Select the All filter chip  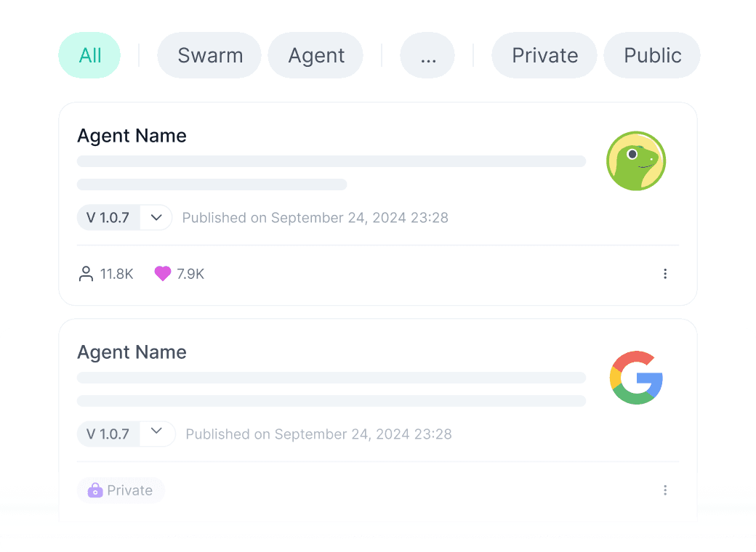(x=89, y=55)
